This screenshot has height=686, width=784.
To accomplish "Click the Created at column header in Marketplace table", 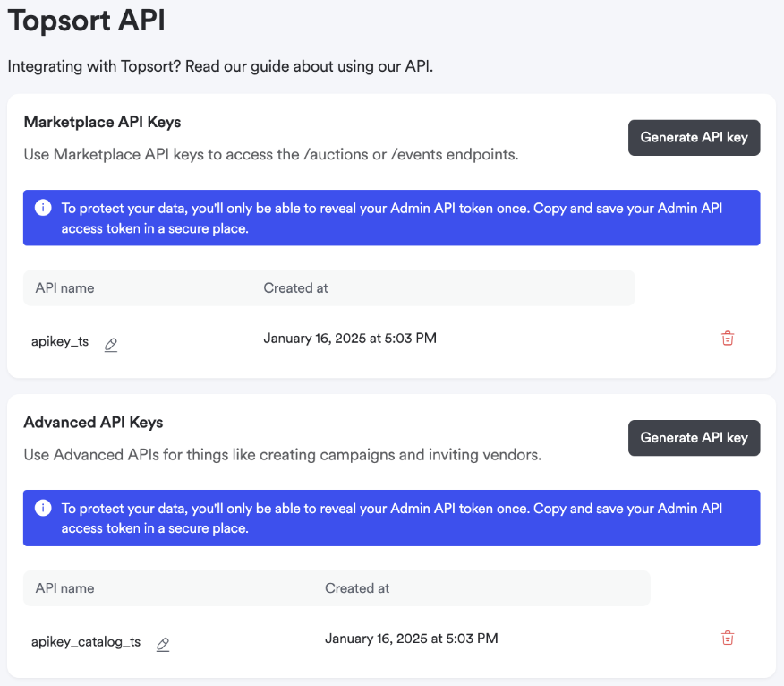I will click(x=295, y=287).
